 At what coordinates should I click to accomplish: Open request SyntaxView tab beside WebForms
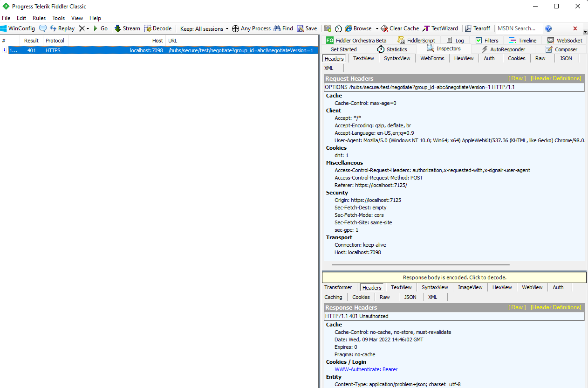pyautogui.click(x=397, y=58)
